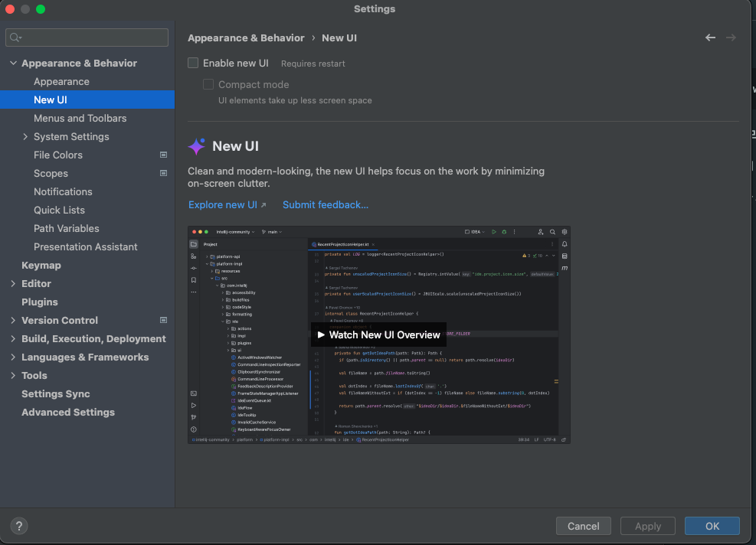The image size is (756, 545).
Task: Open Notifications settings
Action: [x=63, y=192]
